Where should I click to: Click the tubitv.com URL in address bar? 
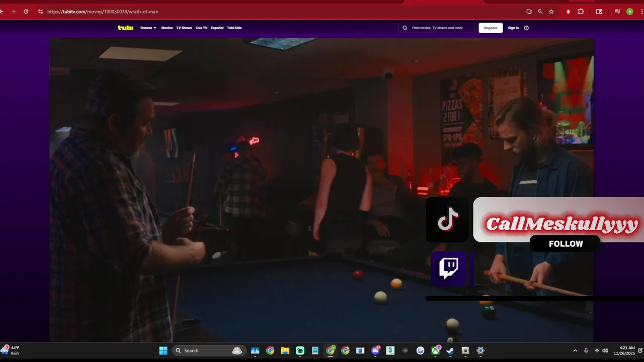[103, 11]
